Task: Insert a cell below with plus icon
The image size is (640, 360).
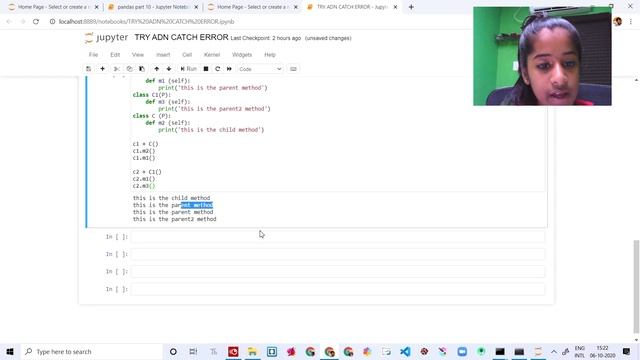Action: click(x=102, y=69)
